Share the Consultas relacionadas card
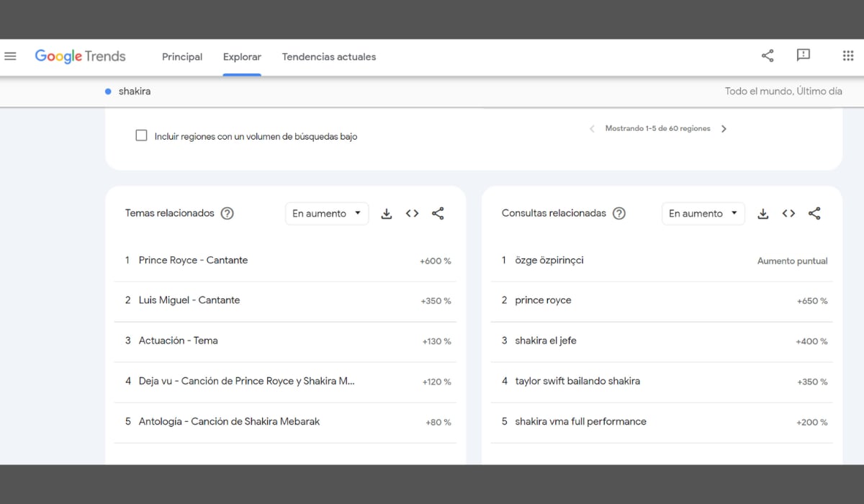864x504 pixels. [x=814, y=213]
